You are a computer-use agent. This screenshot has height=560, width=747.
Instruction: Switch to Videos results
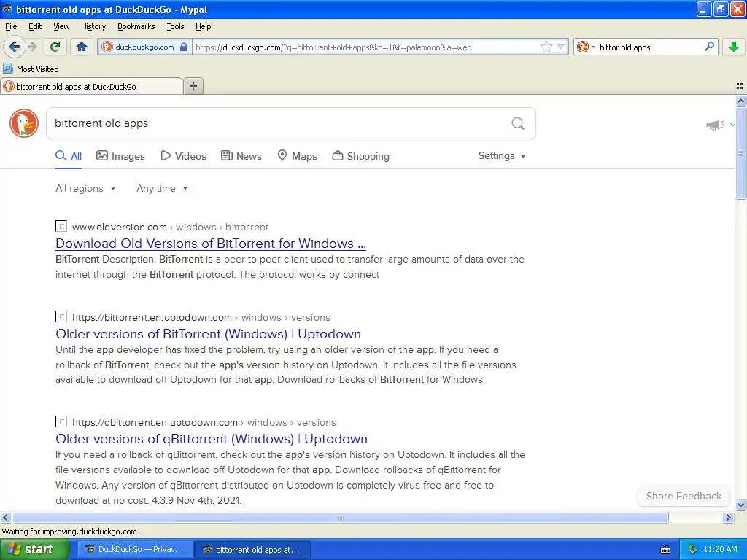pyautogui.click(x=183, y=156)
